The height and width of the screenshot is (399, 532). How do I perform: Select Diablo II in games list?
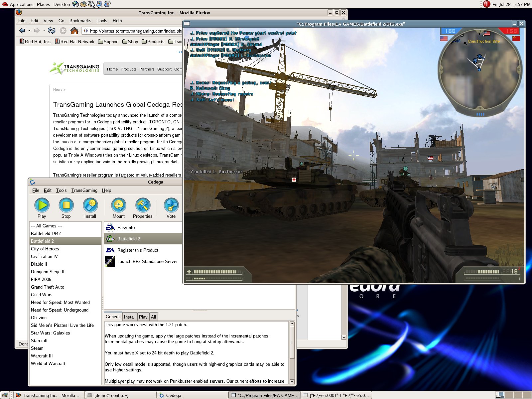pyautogui.click(x=66, y=264)
